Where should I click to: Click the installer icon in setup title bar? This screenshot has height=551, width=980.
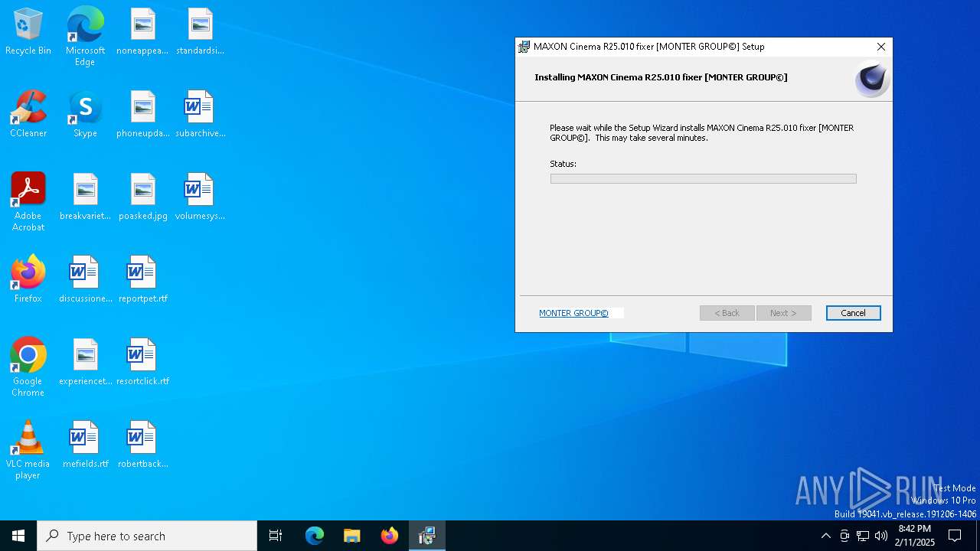pos(524,47)
